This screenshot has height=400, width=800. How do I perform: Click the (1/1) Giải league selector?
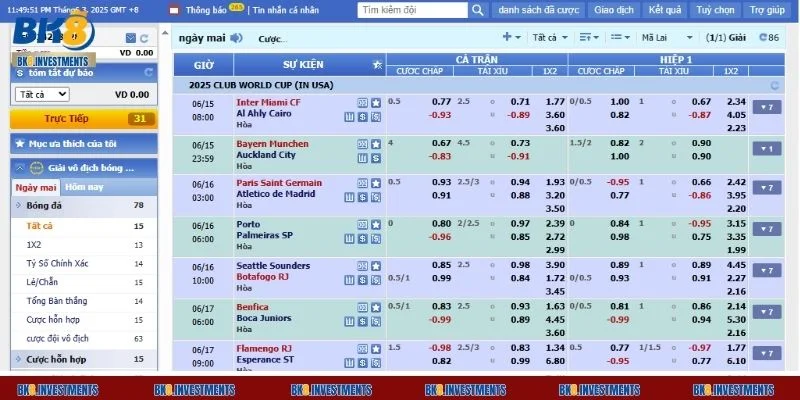pyautogui.click(x=726, y=37)
